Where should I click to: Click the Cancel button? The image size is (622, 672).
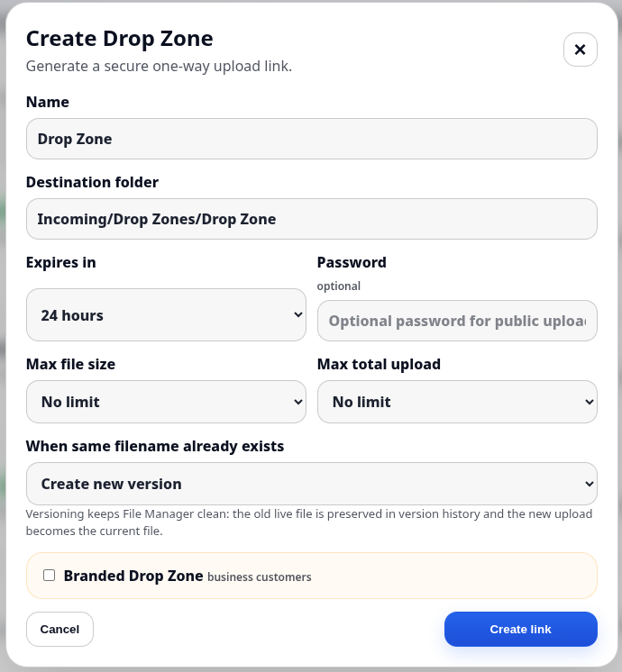(x=59, y=629)
